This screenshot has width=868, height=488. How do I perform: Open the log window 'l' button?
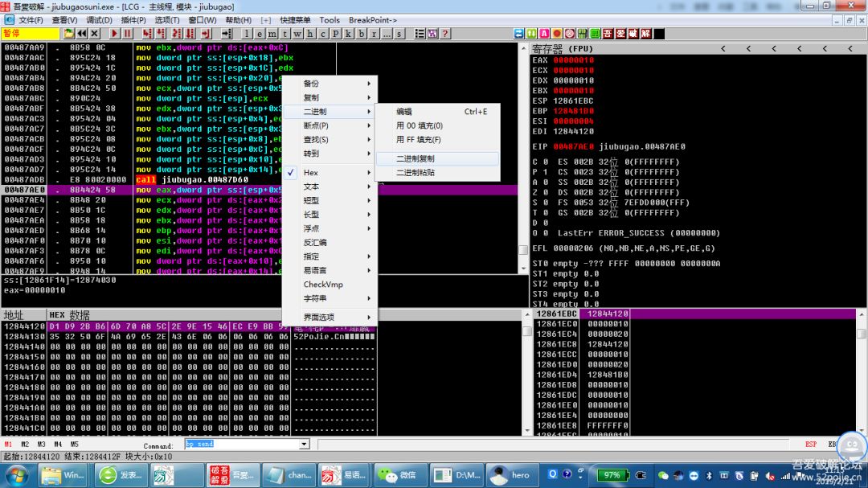pos(248,34)
